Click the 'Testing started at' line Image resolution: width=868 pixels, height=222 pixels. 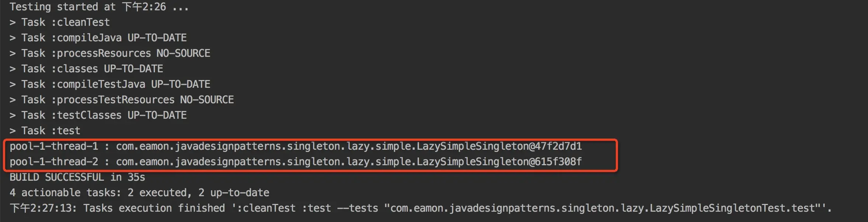pyautogui.click(x=99, y=7)
